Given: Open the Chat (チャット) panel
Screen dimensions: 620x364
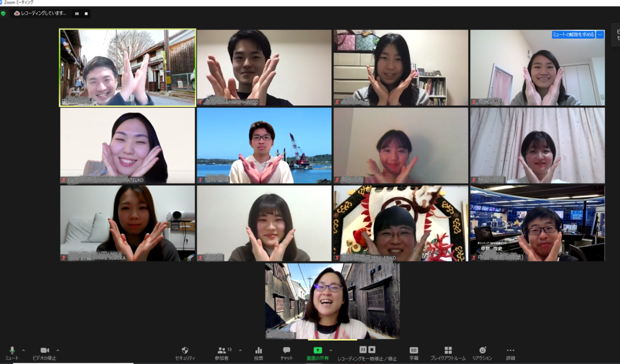Looking at the screenshot, I should (x=286, y=350).
